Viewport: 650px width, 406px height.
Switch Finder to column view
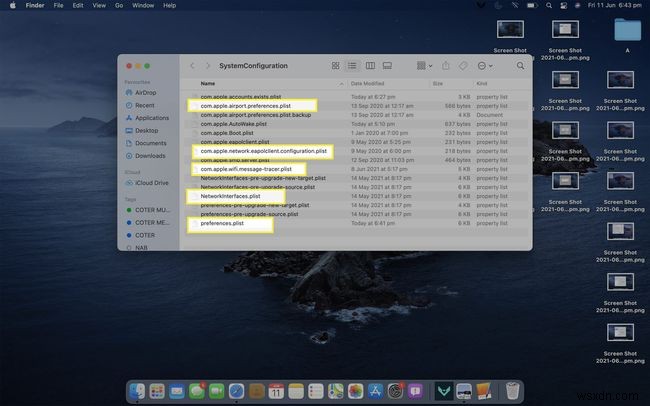pos(370,66)
